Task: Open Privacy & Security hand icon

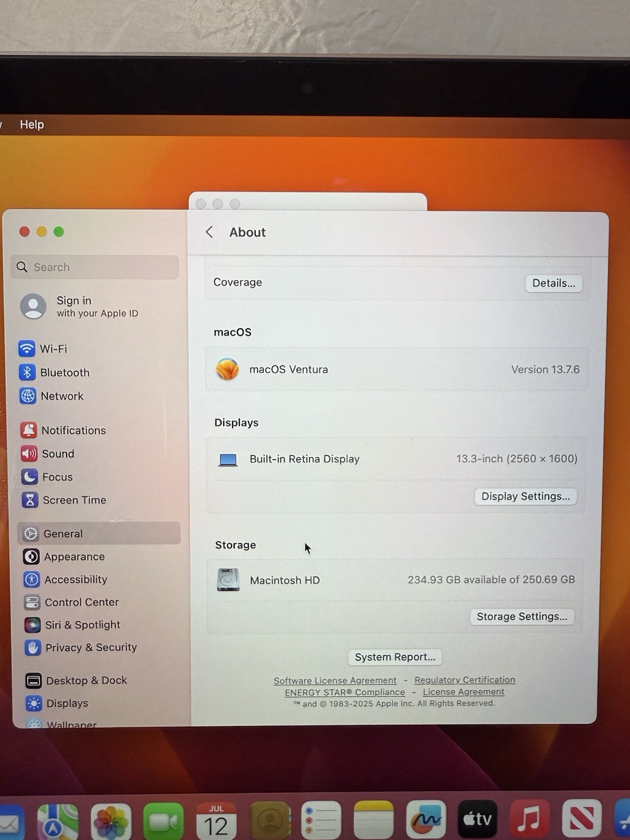Action: click(x=33, y=647)
